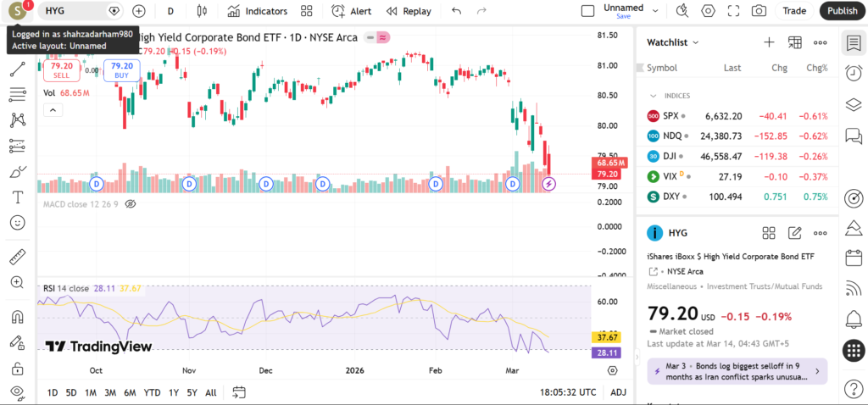Show the hidden MACD indicator via eye icon
This screenshot has height=405, width=868.
click(x=131, y=204)
